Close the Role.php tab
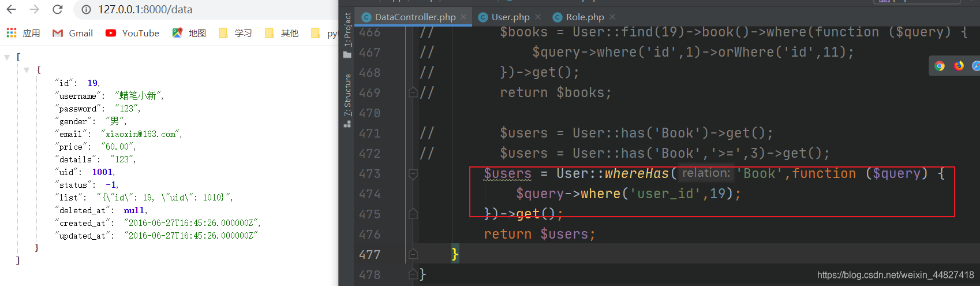980x286 pixels. coord(612,17)
